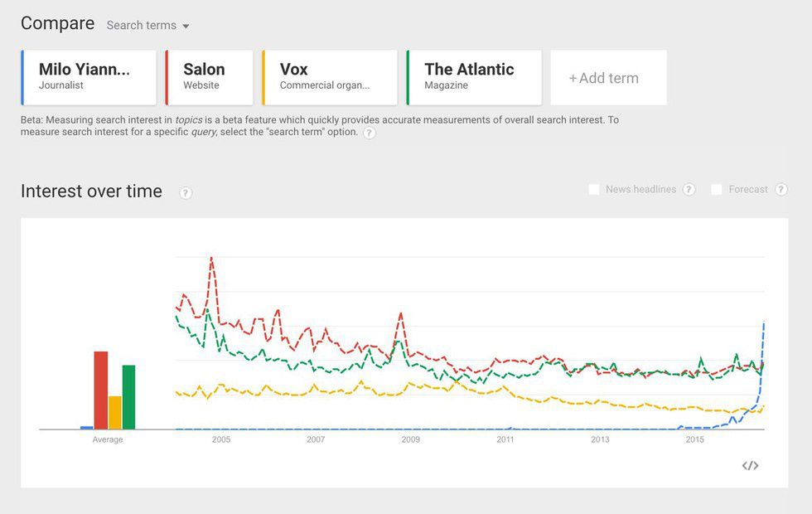The width and height of the screenshot is (812, 514).
Task: Click the green Atlantic average bar
Action: 128,397
